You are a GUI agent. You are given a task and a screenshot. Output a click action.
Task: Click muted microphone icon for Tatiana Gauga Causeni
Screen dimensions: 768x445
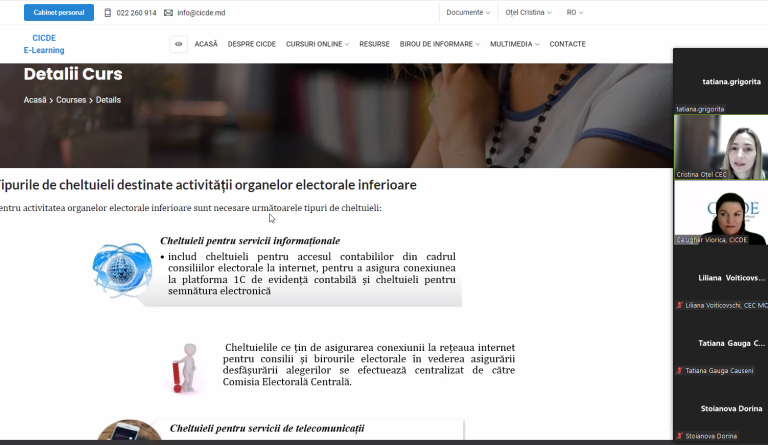point(679,371)
